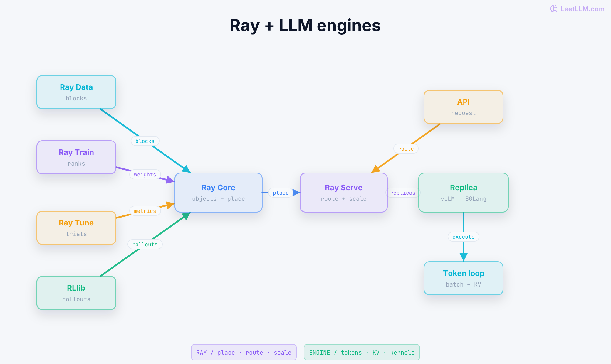Select the Token loop node
This screenshot has width=611, height=364.
pyautogui.click(x=464, y=278)
